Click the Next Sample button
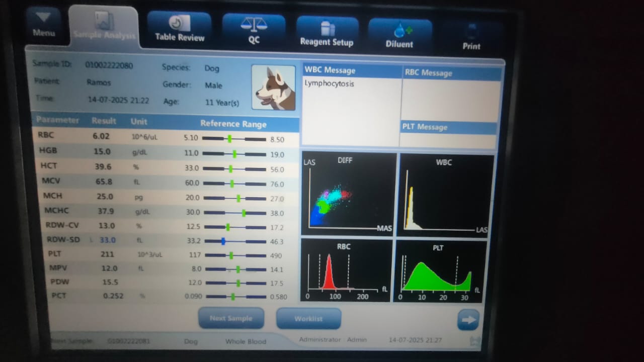This screenshot has height=362, width=644. click(231, 318)
